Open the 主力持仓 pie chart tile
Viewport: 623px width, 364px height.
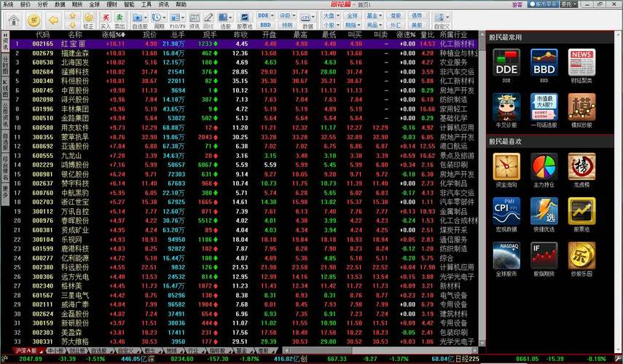point(544,167)
